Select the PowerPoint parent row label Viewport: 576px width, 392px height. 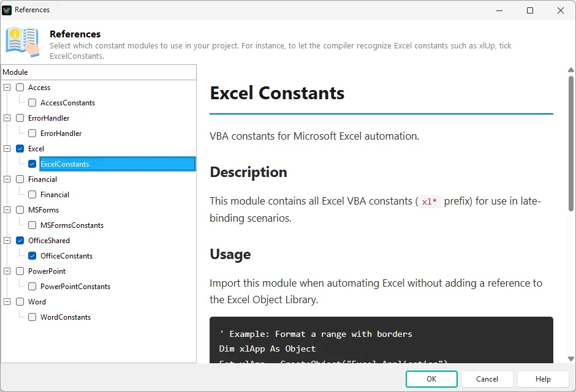coord(47,271)
